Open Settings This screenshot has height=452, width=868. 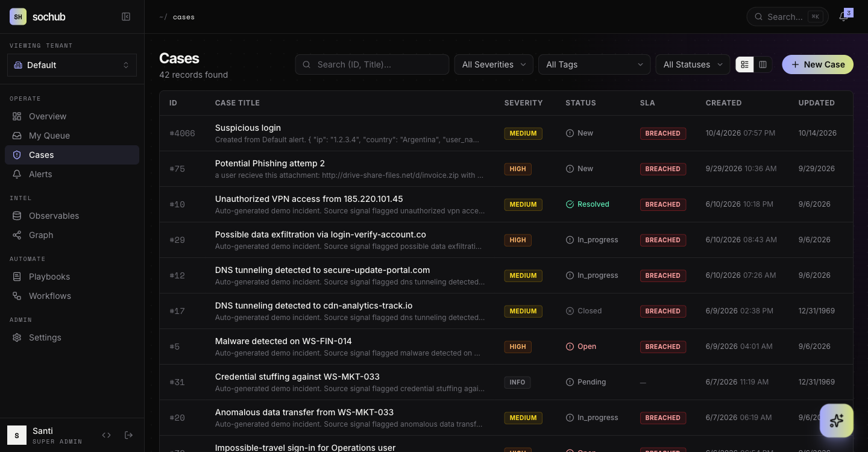(72, 337)
